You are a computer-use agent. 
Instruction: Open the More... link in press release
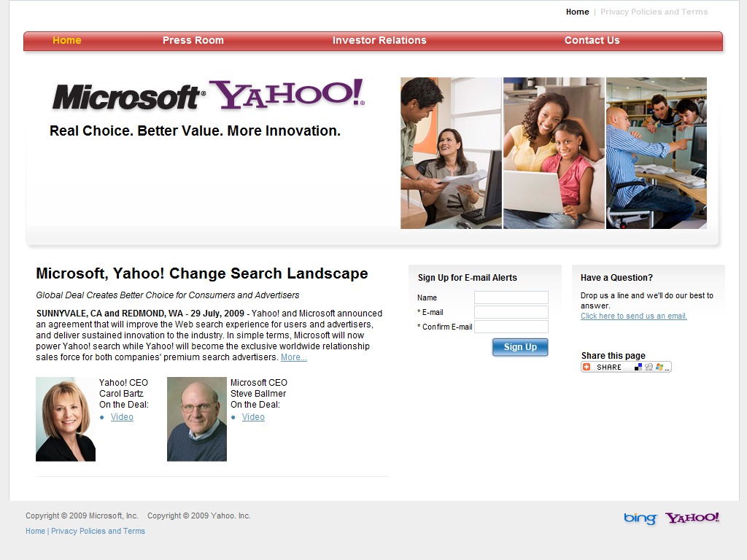pyautogui.click(x=293, y=357)
